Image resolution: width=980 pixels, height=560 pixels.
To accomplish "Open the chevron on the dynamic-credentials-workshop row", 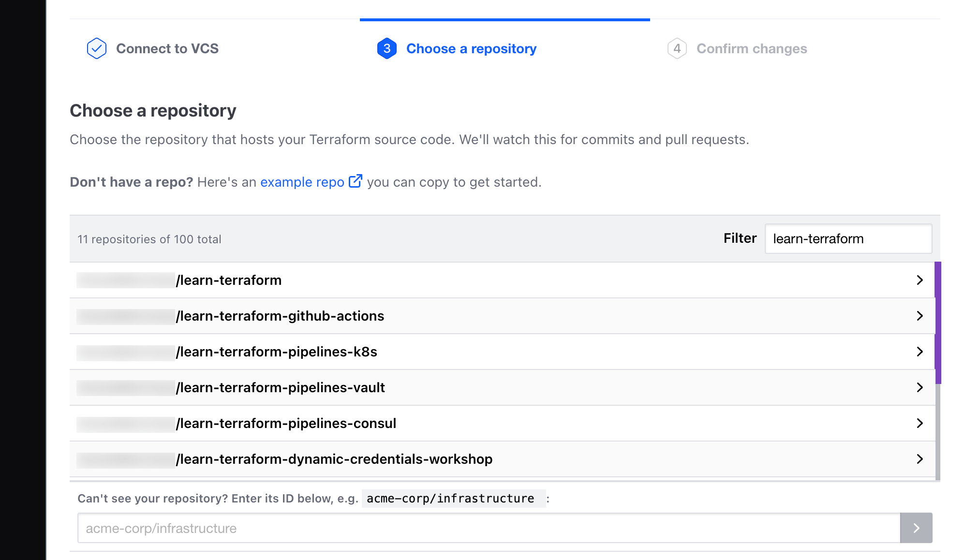I will 920,459.
